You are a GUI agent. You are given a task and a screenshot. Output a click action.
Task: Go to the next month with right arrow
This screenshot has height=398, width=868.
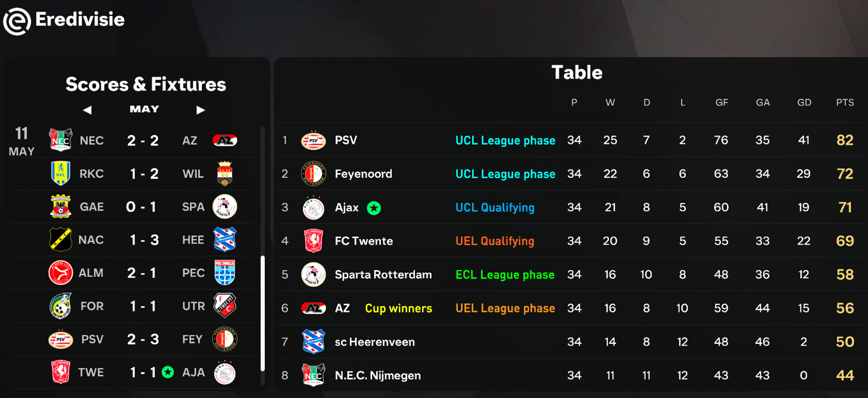point(201,110)
